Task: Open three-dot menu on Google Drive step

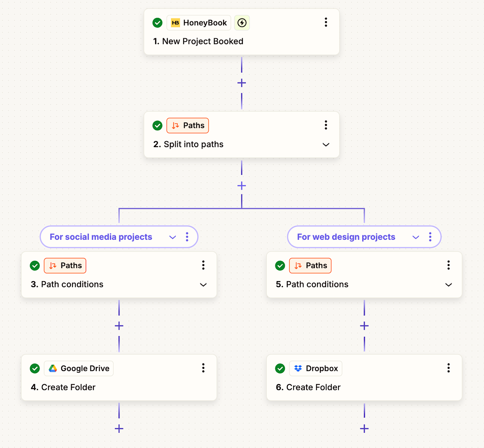Action: pos(203,368)
